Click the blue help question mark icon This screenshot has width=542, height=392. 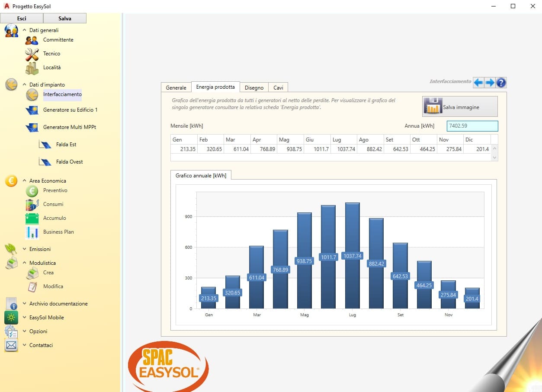(501, 83)
